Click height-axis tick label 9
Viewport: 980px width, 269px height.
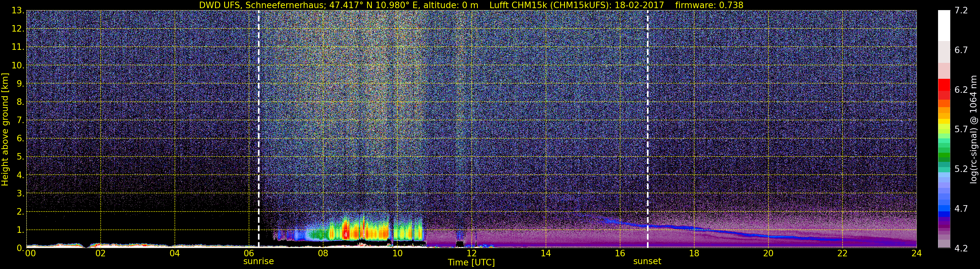[x=20, y=84]
